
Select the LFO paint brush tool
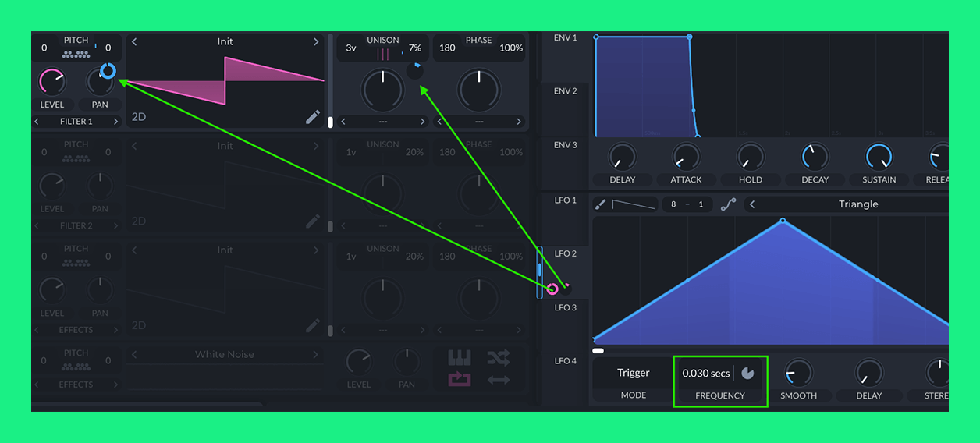tap(600, 204)
